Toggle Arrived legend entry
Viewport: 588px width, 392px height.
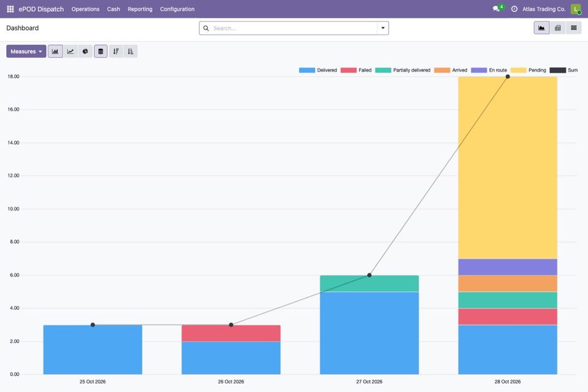click(451, 70)
